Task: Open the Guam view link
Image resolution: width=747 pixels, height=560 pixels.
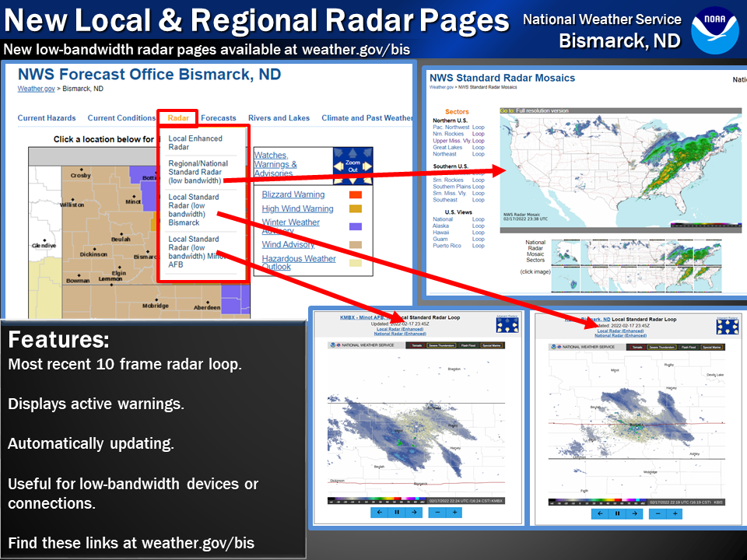Action: click(440, 239)
